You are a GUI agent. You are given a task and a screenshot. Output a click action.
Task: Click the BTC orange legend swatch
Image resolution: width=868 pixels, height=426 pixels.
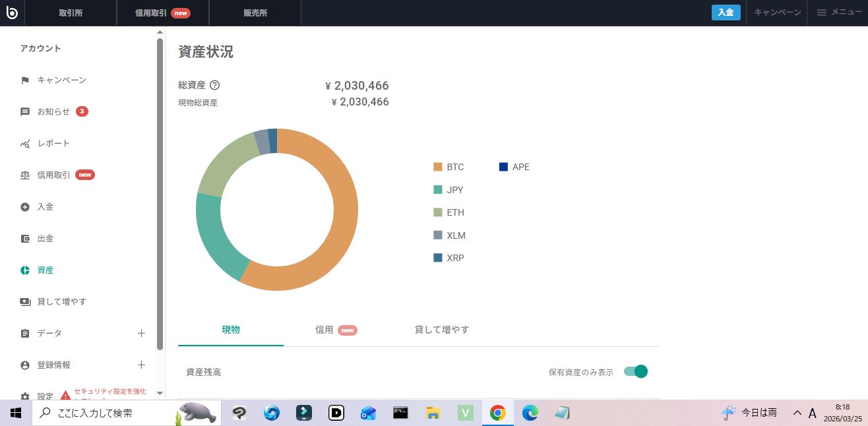coord(438,167)
